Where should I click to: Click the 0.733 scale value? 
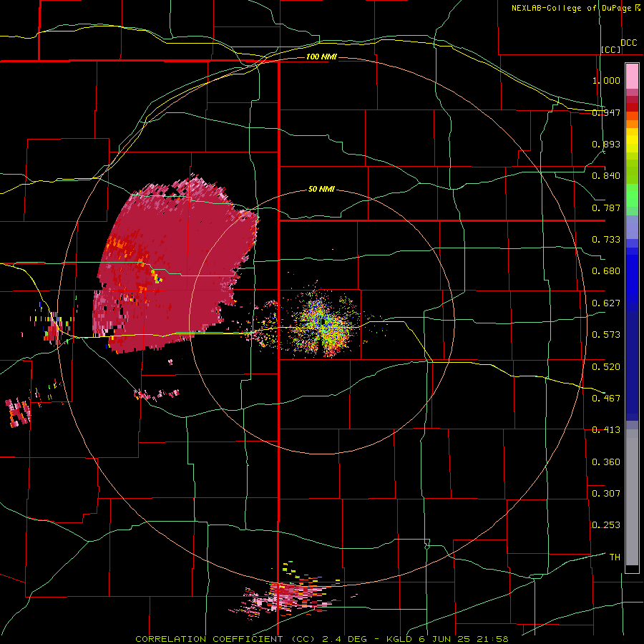(x=606, y=240)
